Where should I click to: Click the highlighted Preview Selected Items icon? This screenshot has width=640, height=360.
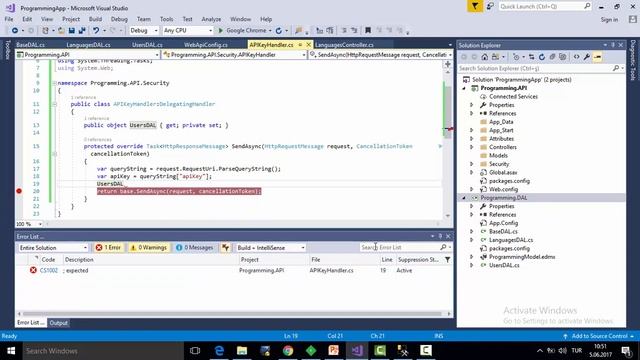tap(598, 57)
